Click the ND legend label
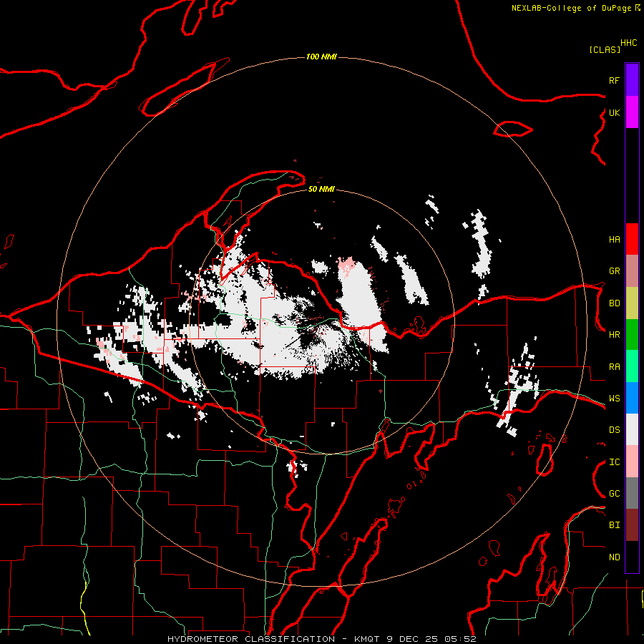The image size is (644, 644). [x=614, y=557]
